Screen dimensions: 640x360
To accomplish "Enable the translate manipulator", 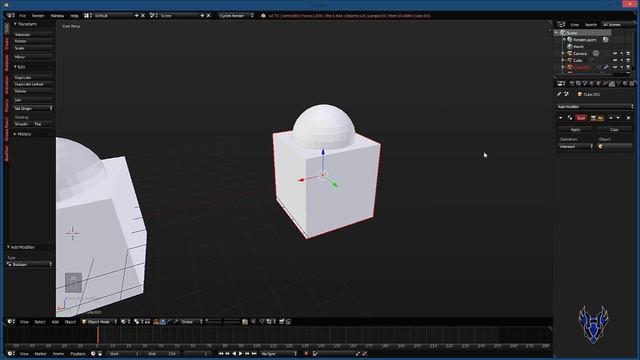I will 162,322.
